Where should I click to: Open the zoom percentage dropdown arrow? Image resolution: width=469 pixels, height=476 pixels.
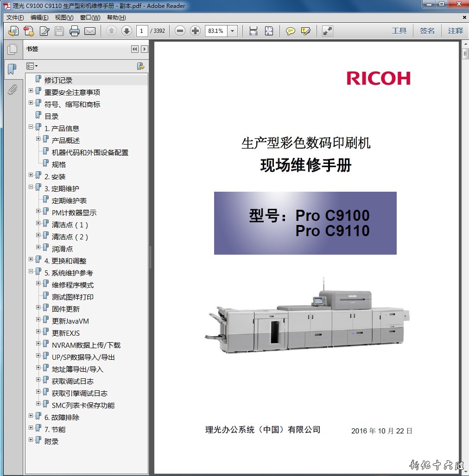pos(233,31)
